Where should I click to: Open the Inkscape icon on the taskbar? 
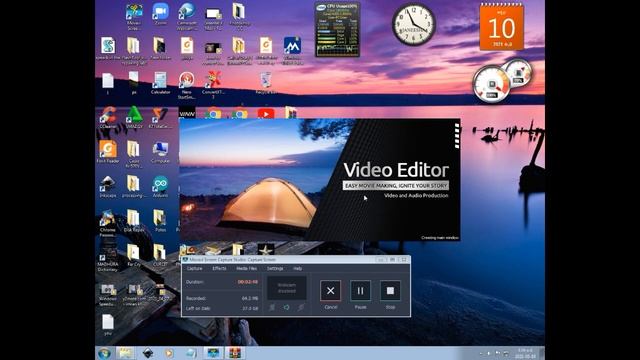(148, 353)
